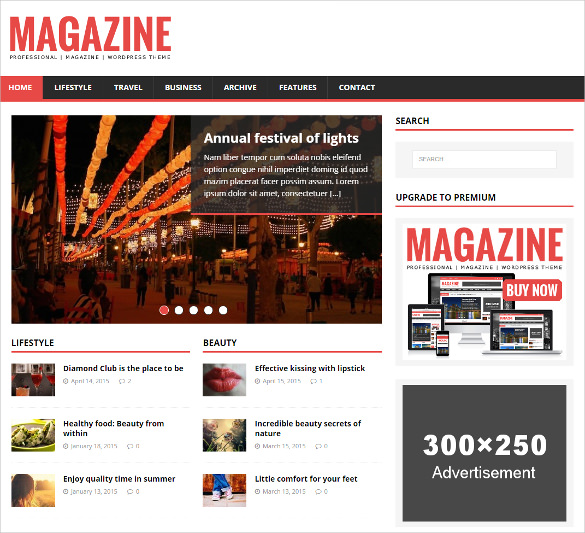Viewport: 585px width, 533px height.
Task: Select the first slider dot
Action: [x=164, y=310]
